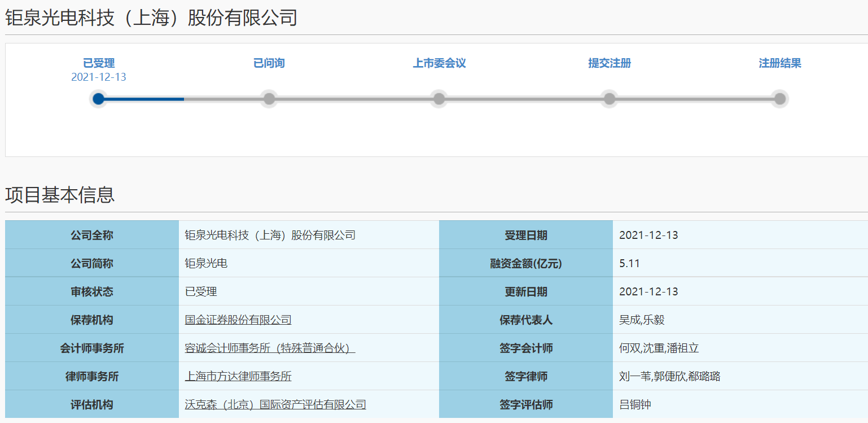Click the sponsor representatives 吴成,乐毅
This screenshot has height=423, width=868.
642,320
